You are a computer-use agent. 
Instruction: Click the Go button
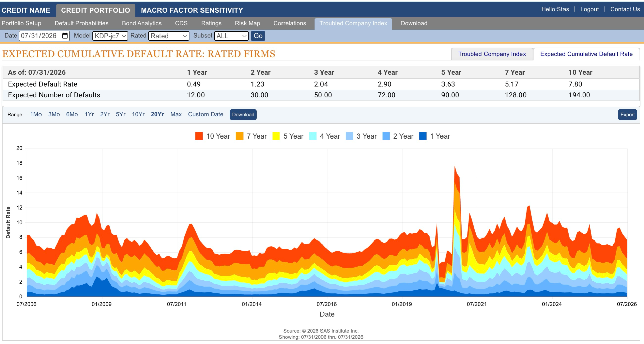coord(258,36)
